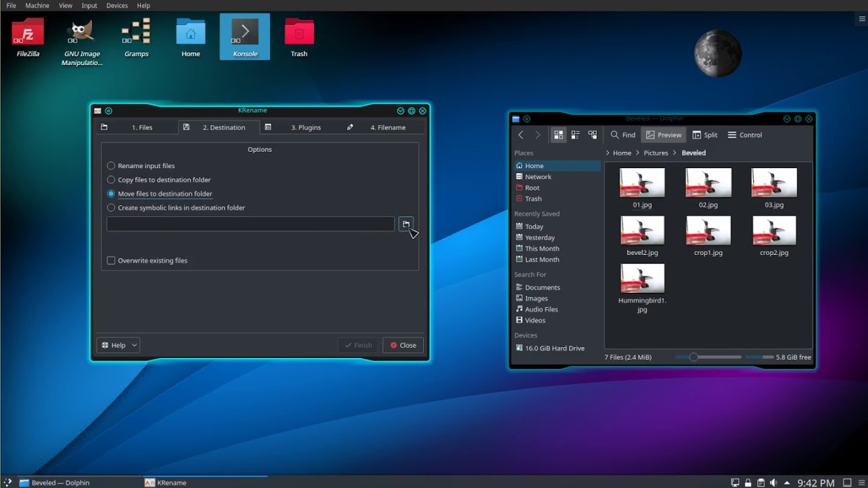Viewport: 868px width, 488px height.
Task: Select This Month under Recently Saved
Action: point(557,249)
